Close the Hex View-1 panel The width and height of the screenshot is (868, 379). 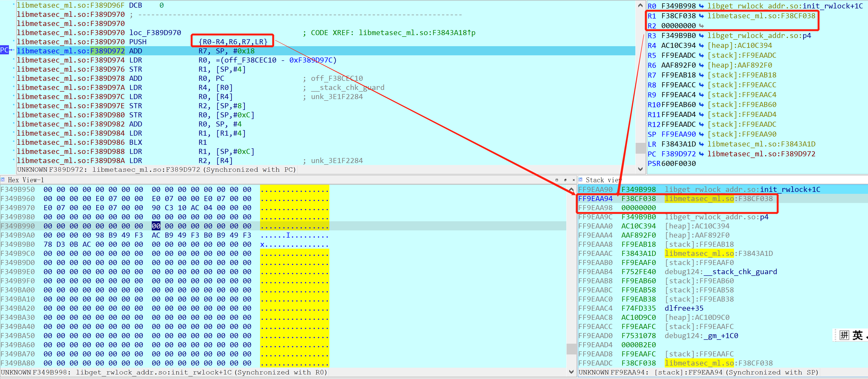(574, 180)
